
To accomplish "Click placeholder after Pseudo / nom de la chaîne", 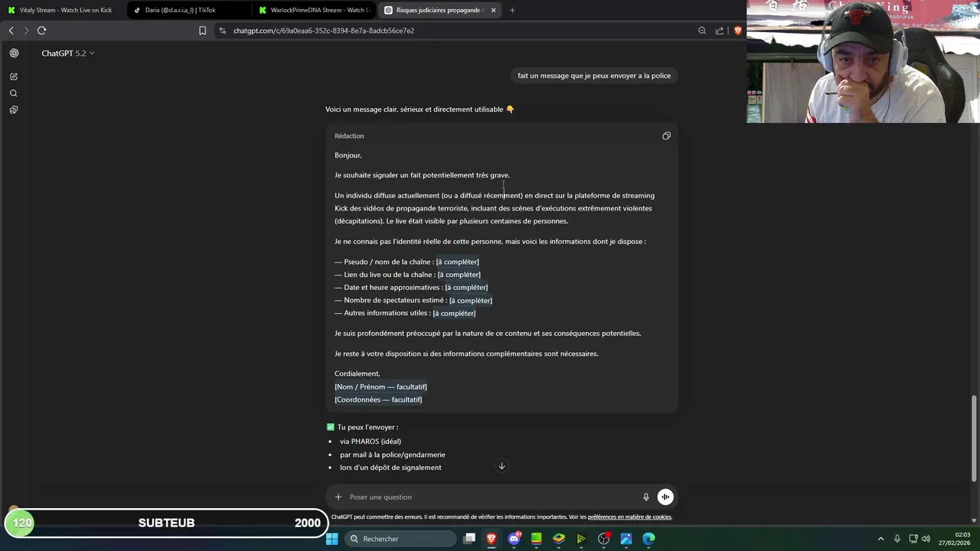I will [458, 262].
